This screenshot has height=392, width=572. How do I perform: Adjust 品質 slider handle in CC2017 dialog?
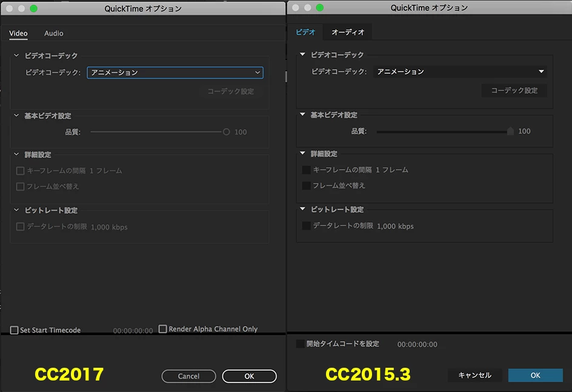[x=226, y=131]
